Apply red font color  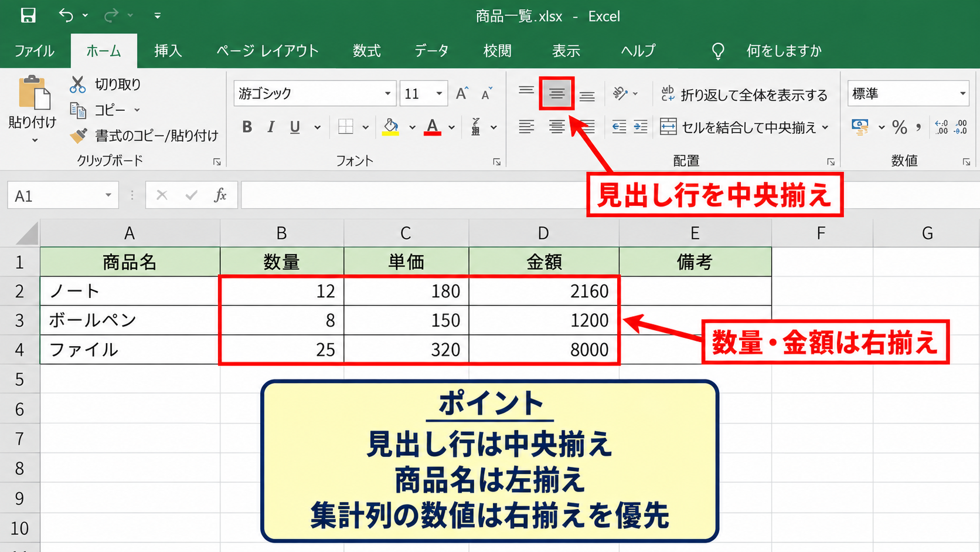click(x=433, y=127)
